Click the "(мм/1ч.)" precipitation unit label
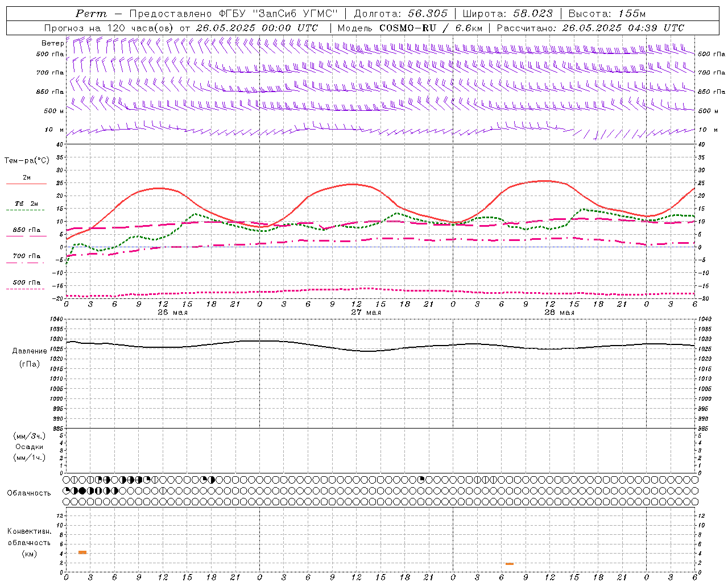 point(30,458)
